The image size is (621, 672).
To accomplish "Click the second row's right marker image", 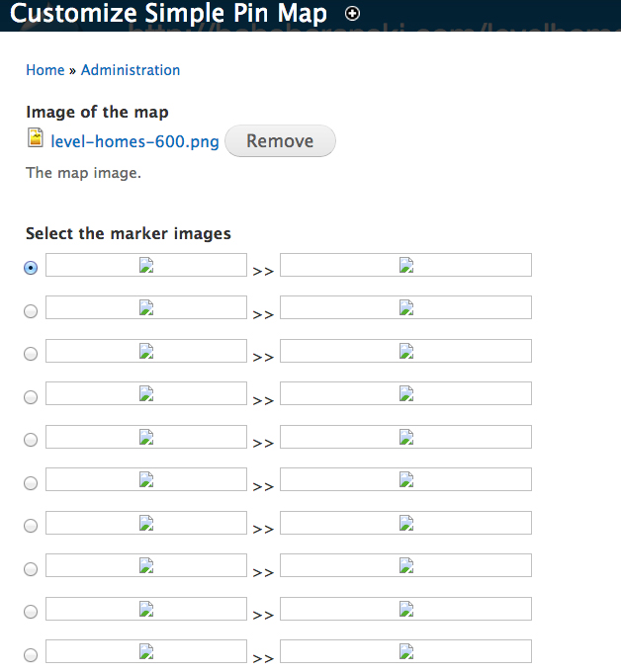I will (405, 307).
